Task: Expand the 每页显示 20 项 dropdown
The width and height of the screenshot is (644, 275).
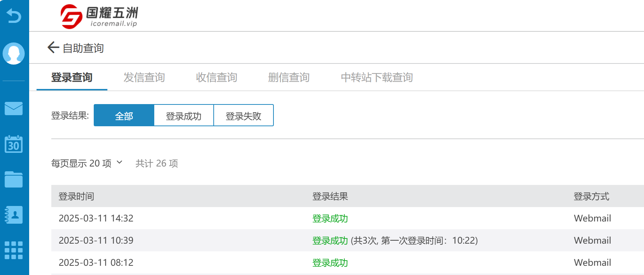Action: click(87, 163)
